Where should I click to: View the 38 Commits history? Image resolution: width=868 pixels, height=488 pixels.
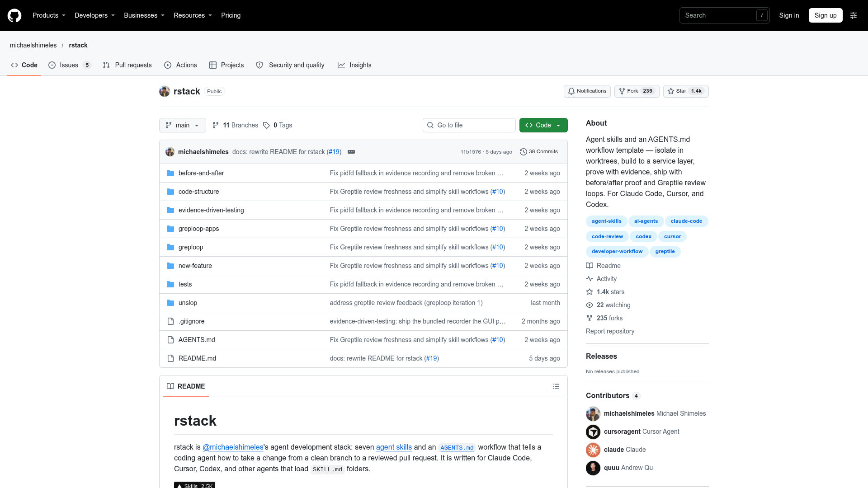(x=539, y=152)
